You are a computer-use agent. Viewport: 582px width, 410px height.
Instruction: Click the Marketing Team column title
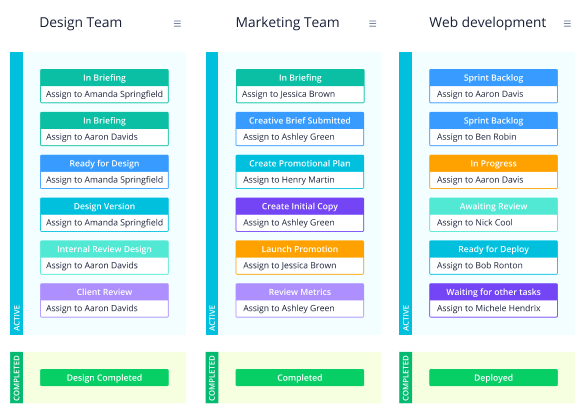(x=288, y=22)
